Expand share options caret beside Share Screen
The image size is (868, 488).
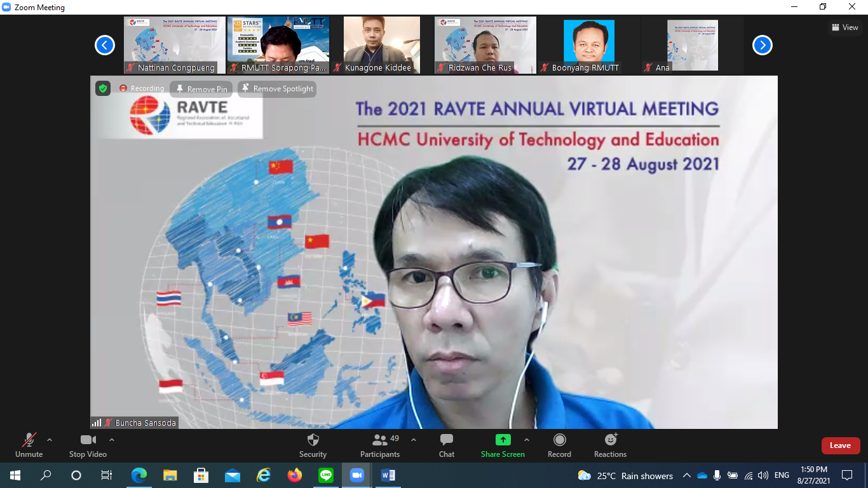pyautogui.click(x=526, y=440)
